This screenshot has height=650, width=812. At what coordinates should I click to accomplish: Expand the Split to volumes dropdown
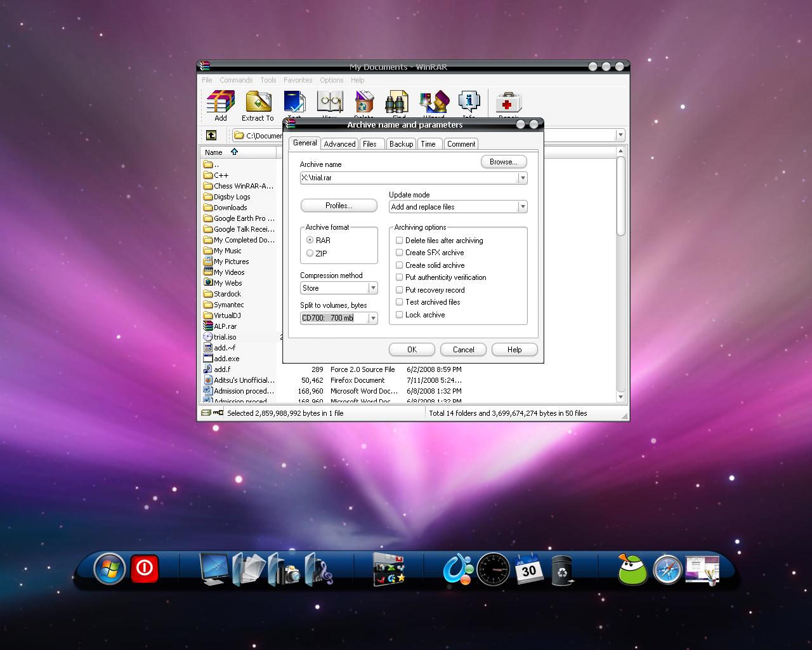[373, 318]
